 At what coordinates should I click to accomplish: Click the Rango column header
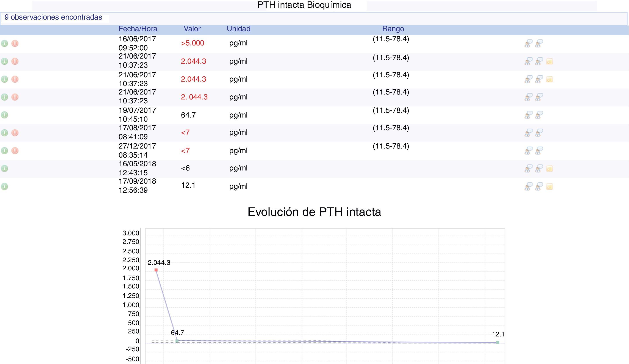(393, 29)
